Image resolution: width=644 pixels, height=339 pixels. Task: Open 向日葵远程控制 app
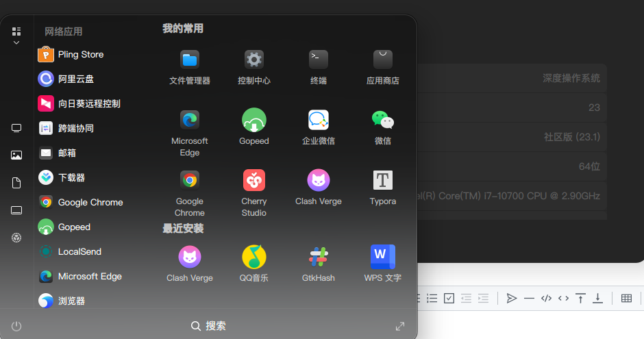[79, 104]
